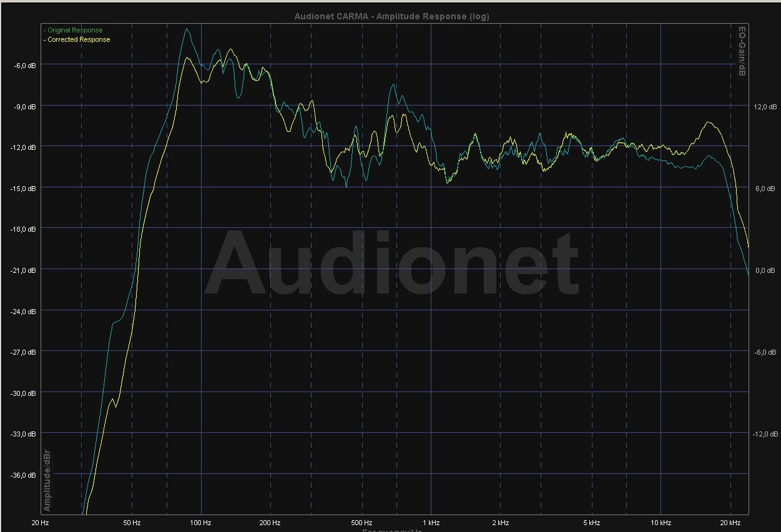
Task: Click the "0,0 dB" EQ-Gain axis label
Action: coord(765,270)
